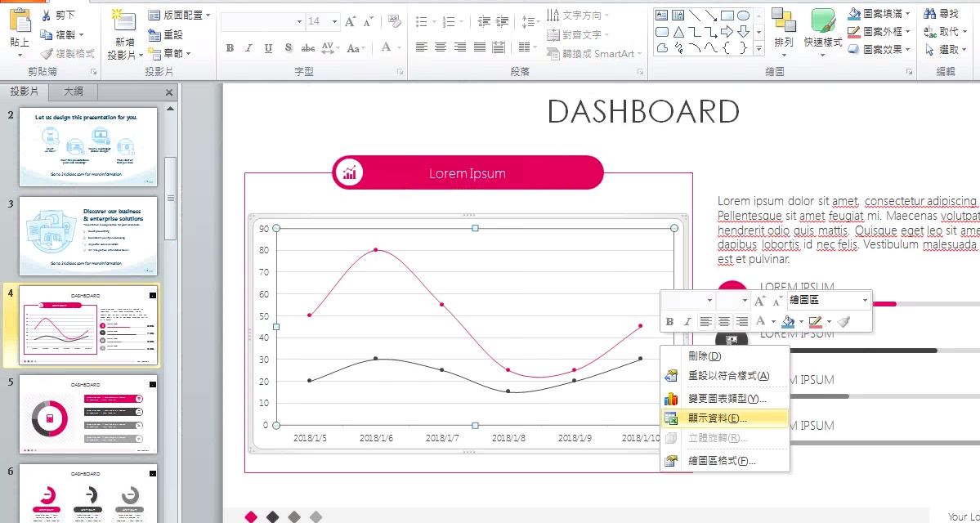Toggle align text left in ribbon

point(421,47)
